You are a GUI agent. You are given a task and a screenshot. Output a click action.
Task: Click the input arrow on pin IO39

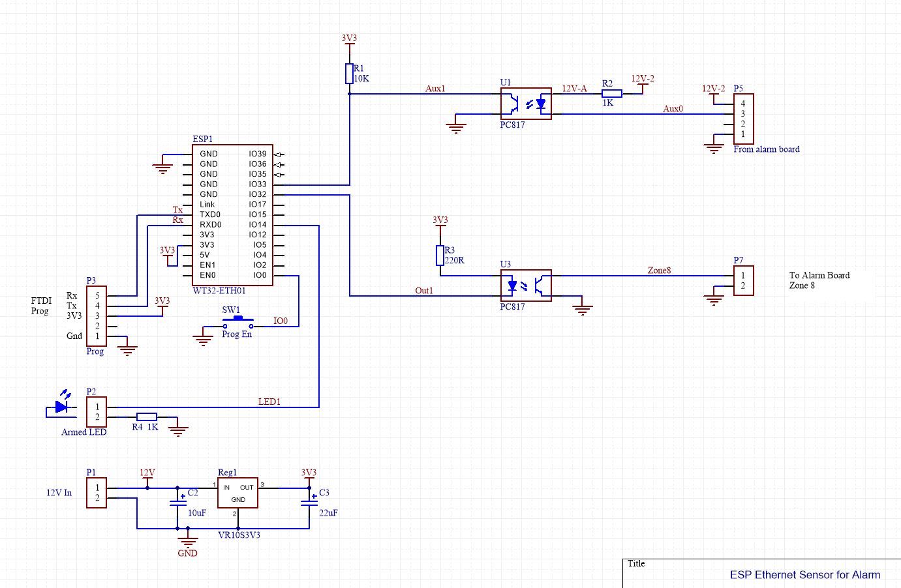[277, 153]
